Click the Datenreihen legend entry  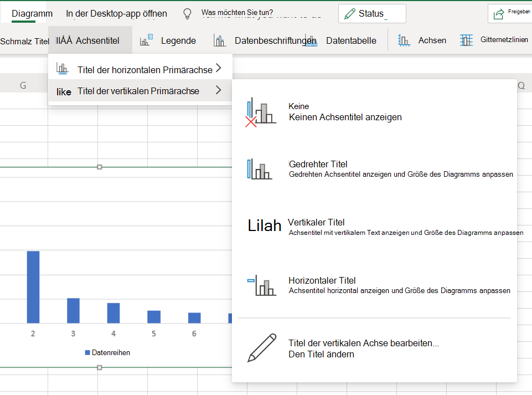pos(107,352)
